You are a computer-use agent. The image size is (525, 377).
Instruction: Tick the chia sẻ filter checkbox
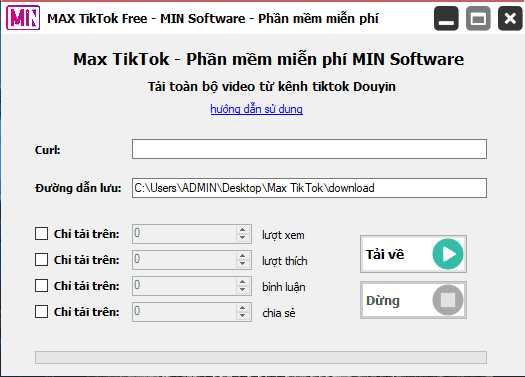pyautogui.click(x=42, y=312)
